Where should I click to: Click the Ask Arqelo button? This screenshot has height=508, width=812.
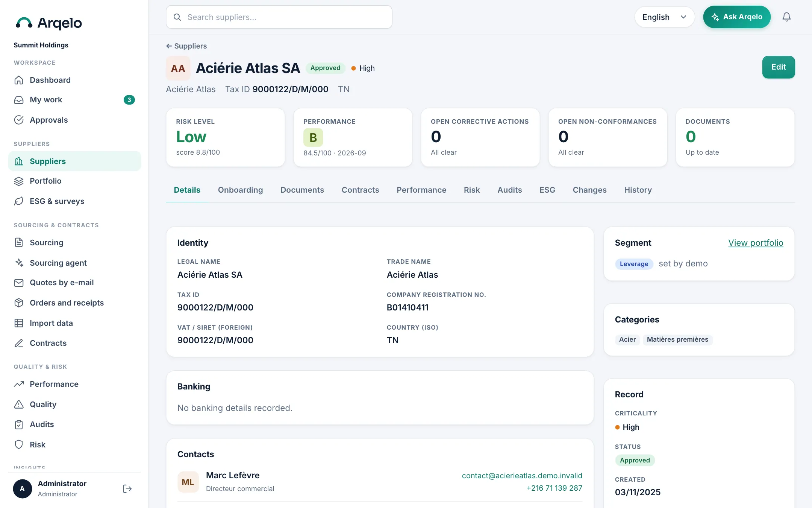tap(736, 17)
